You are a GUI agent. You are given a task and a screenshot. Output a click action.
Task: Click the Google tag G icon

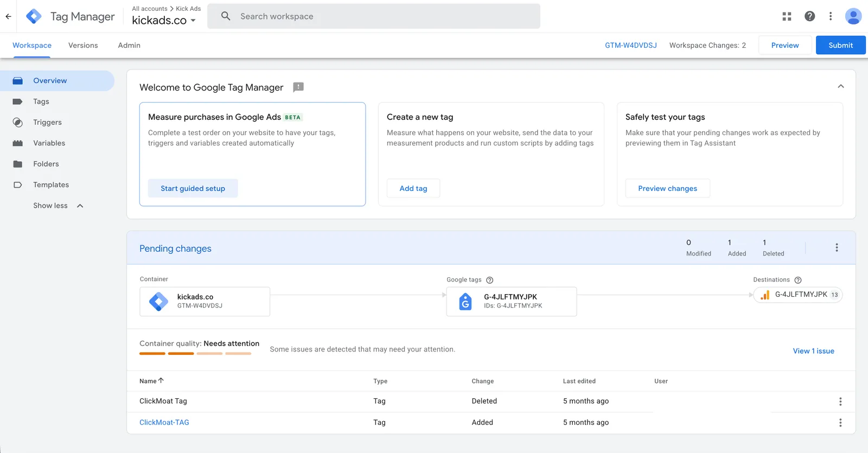pyautogui.click(x=465, y=302)
